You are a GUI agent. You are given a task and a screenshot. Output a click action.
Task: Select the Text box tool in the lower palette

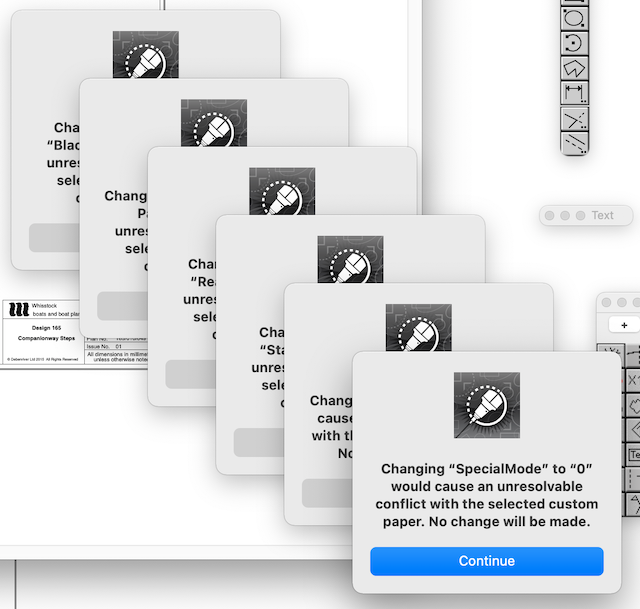633,455
